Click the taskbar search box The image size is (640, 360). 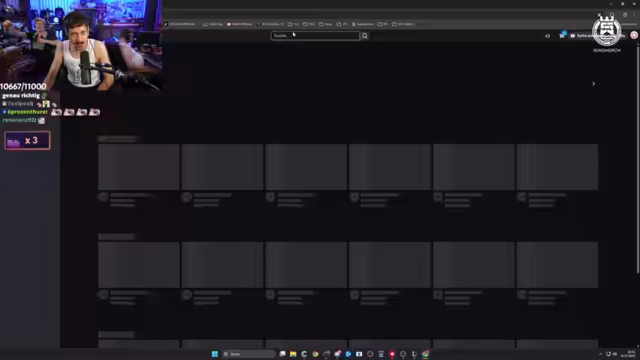pyautogui.click(x=249, y=354)
